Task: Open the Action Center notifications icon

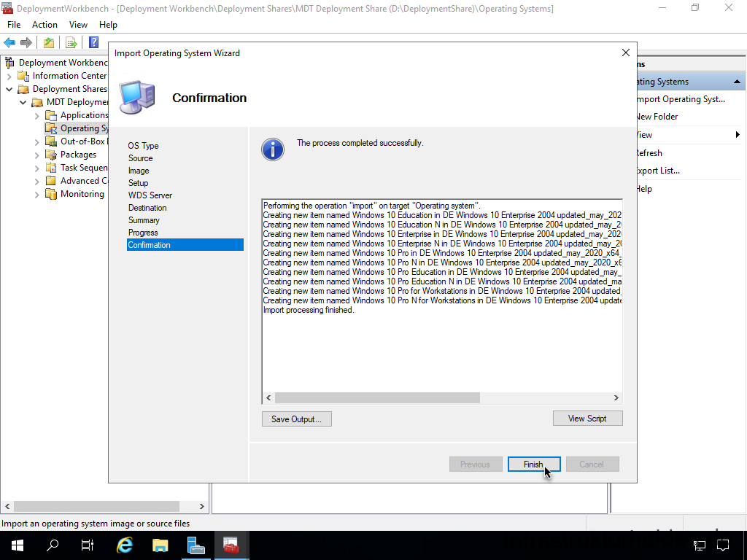Action: click(723, 545)
